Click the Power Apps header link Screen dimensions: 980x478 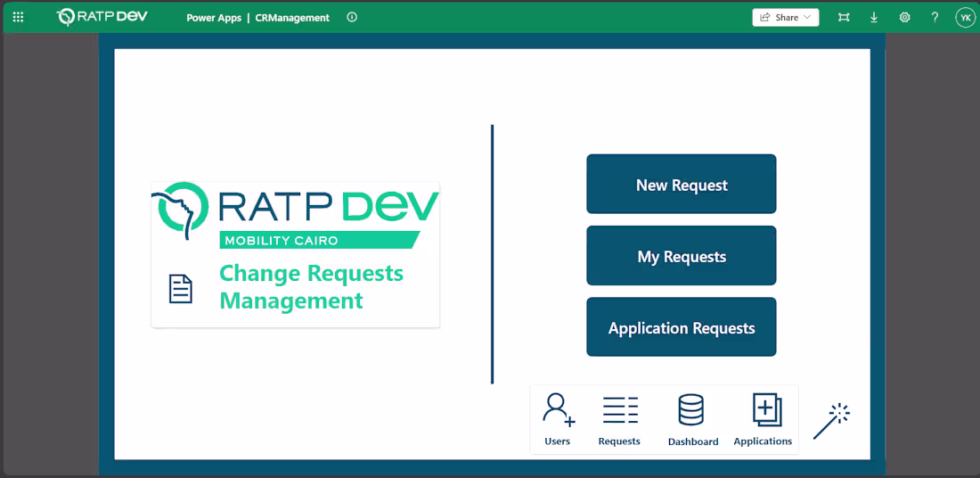click(214, 18)
